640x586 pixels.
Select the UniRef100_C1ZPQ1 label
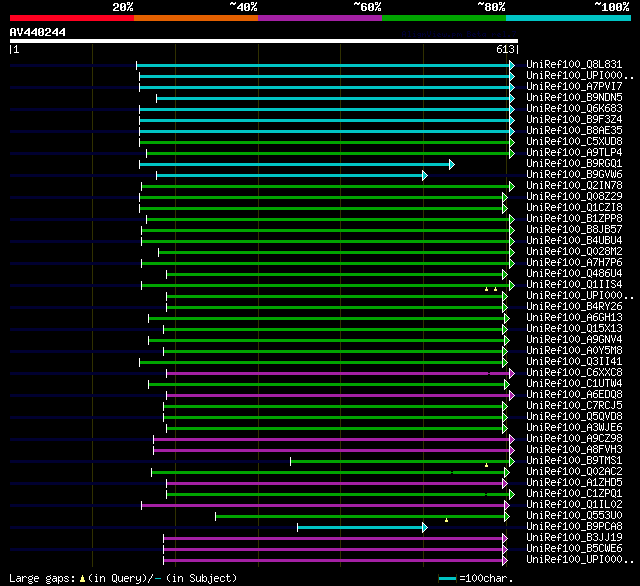[x=574, y=494]
